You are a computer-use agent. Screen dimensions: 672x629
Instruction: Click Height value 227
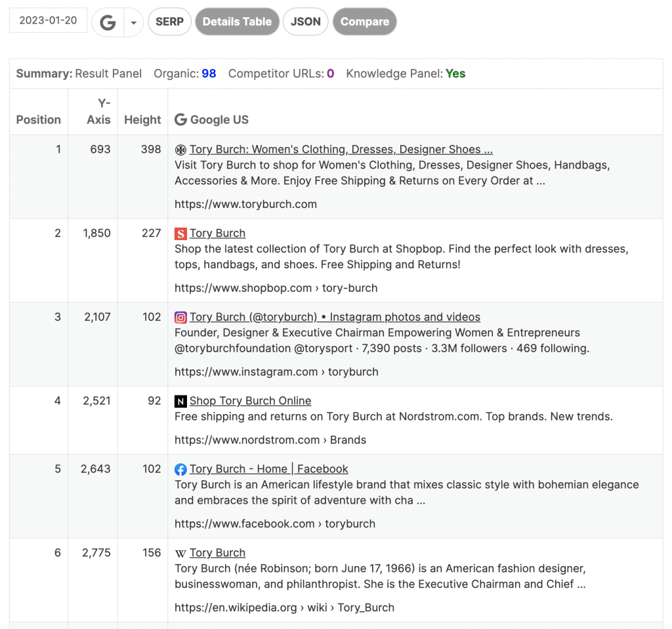152,233
